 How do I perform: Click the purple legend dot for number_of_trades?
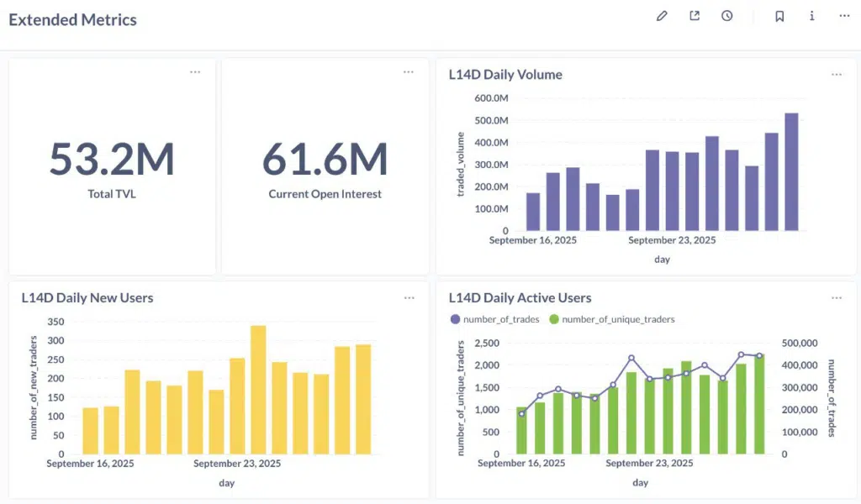coord(456,319)
